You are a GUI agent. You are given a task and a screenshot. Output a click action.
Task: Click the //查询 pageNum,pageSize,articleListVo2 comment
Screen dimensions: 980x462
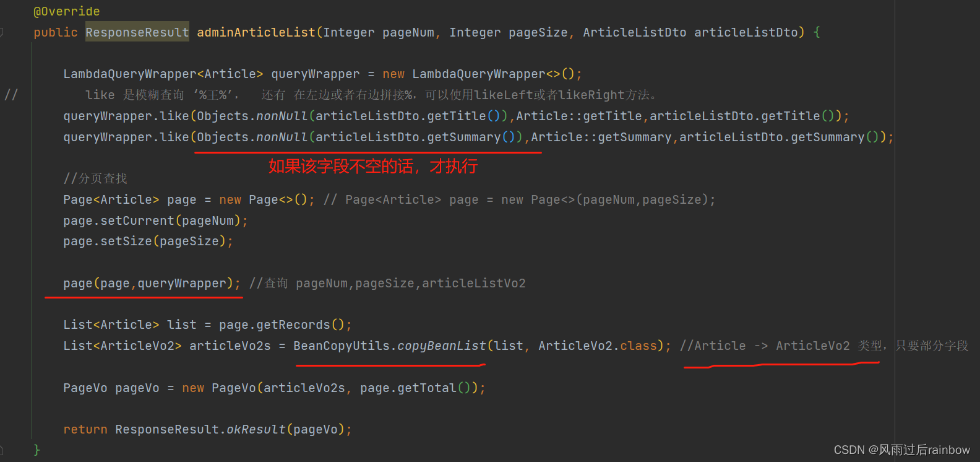point(387,283)
